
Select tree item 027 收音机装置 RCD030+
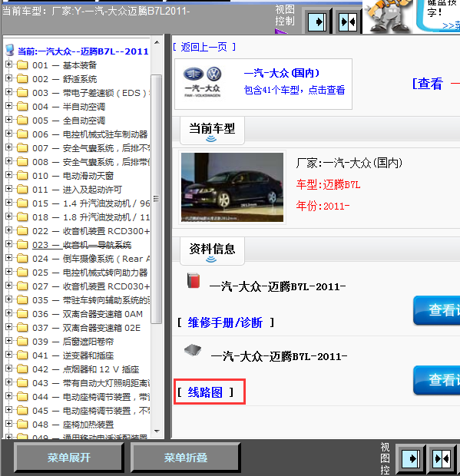pyautogui.click(x=91, y=286)
